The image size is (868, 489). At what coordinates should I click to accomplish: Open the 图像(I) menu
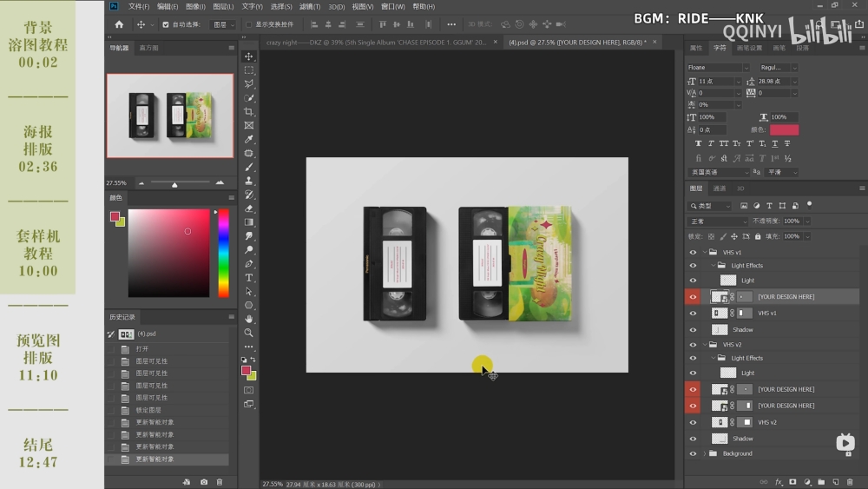pos(195,7)
